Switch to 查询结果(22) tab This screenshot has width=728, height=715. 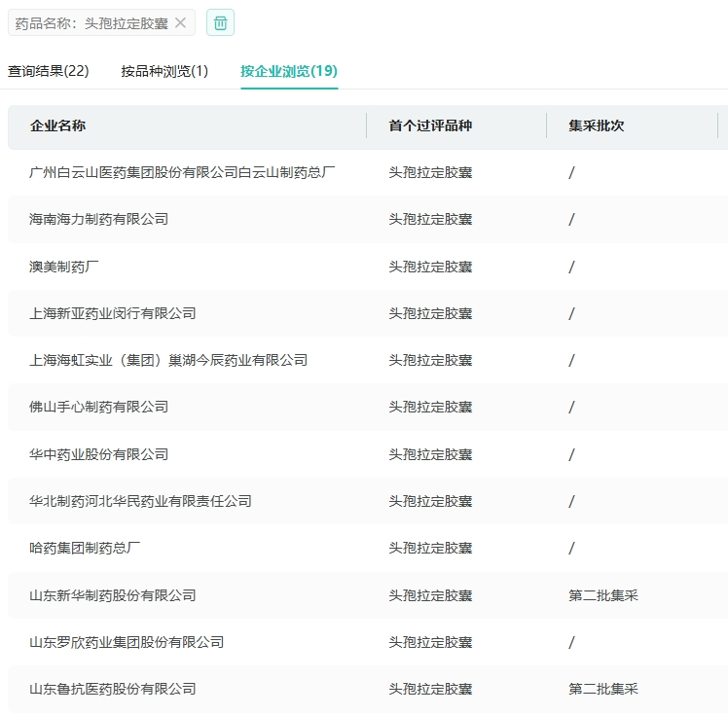pos(49,71)
